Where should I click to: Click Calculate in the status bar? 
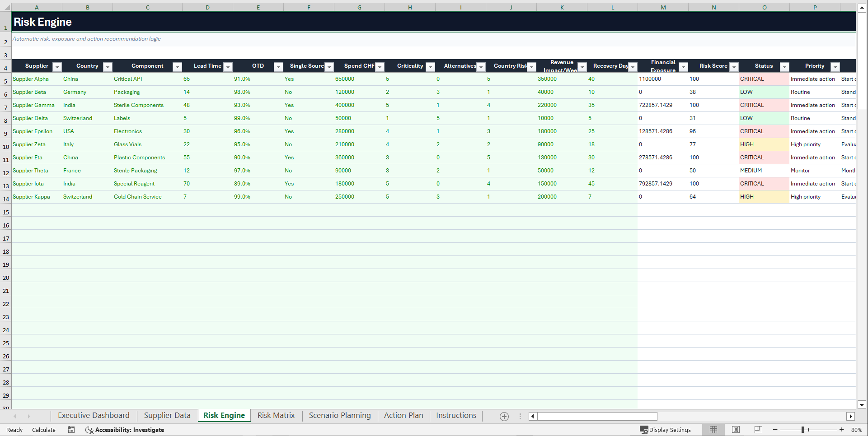[44, 430]
